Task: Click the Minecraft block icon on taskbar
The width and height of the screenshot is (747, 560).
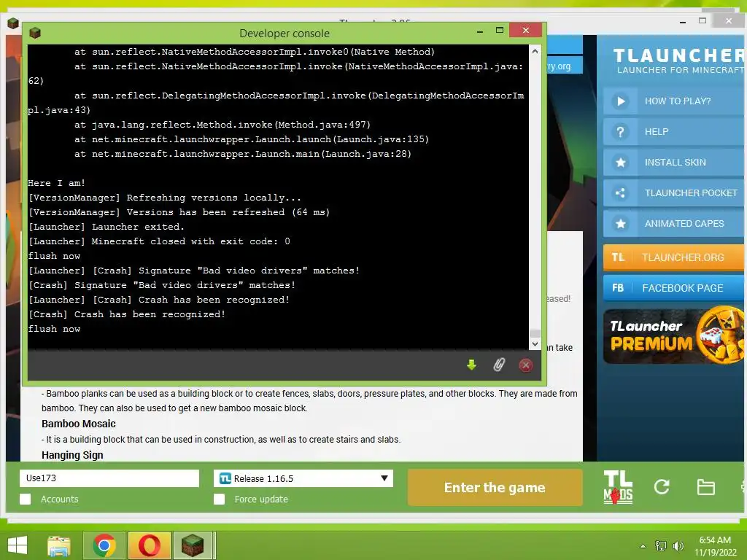Action: (193, 545)
